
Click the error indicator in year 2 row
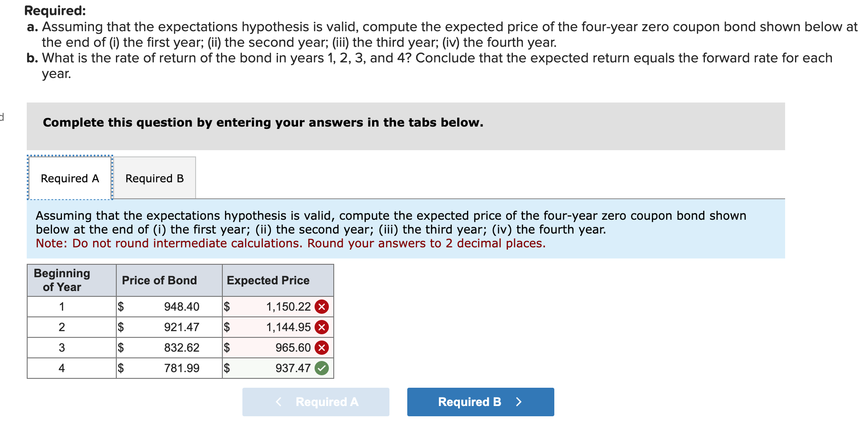click(x=322, y=327)
